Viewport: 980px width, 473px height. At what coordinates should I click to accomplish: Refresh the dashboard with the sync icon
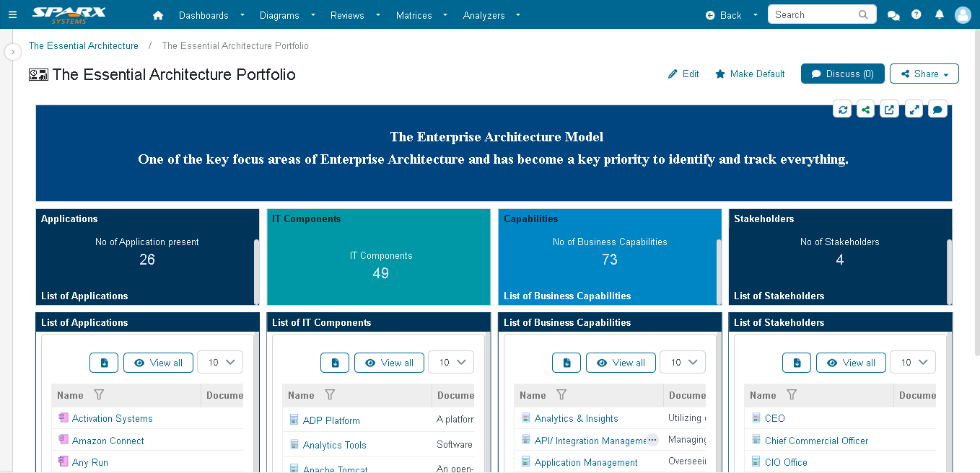pyautogui.click(x=842, y=110)
